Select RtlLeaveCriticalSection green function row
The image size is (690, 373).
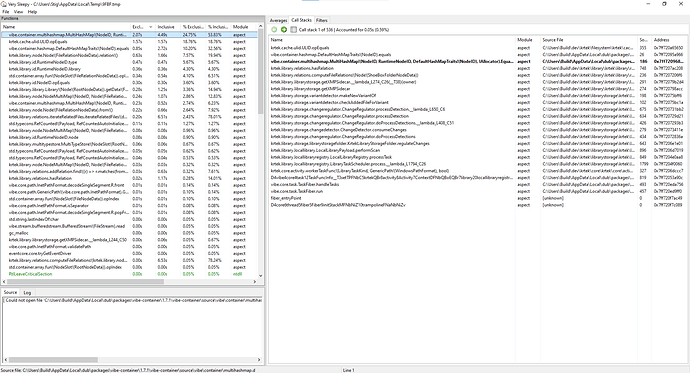(x=129, y=274)
